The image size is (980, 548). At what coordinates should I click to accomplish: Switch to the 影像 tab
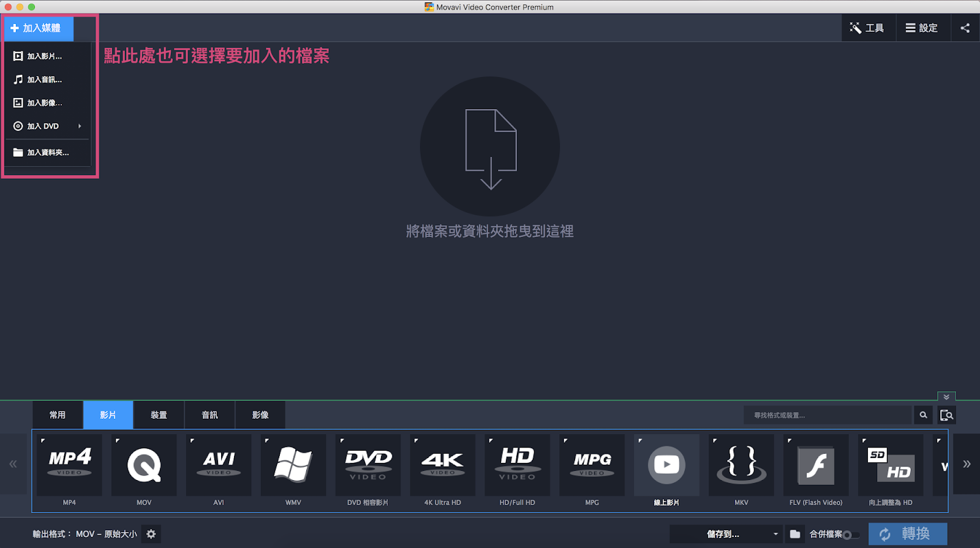[260, 415]
